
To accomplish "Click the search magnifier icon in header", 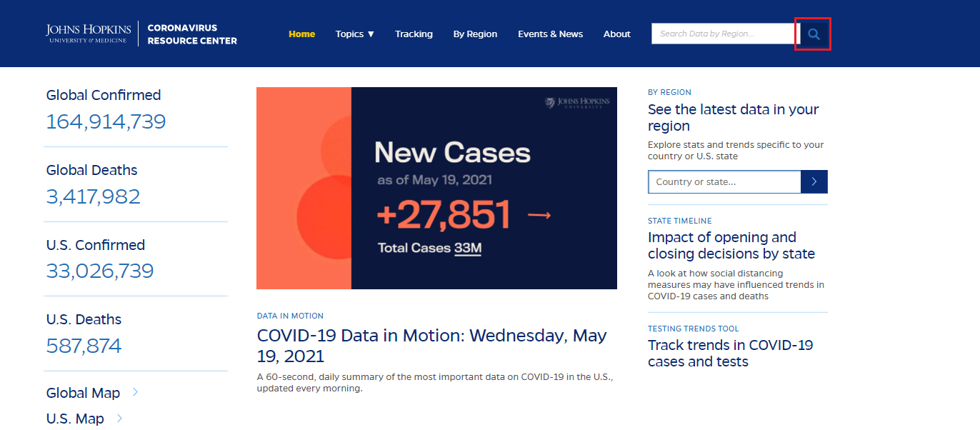I will coord(814,34).
